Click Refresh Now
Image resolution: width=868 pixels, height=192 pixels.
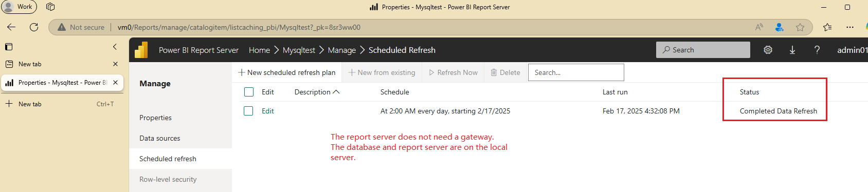point(453,72)
